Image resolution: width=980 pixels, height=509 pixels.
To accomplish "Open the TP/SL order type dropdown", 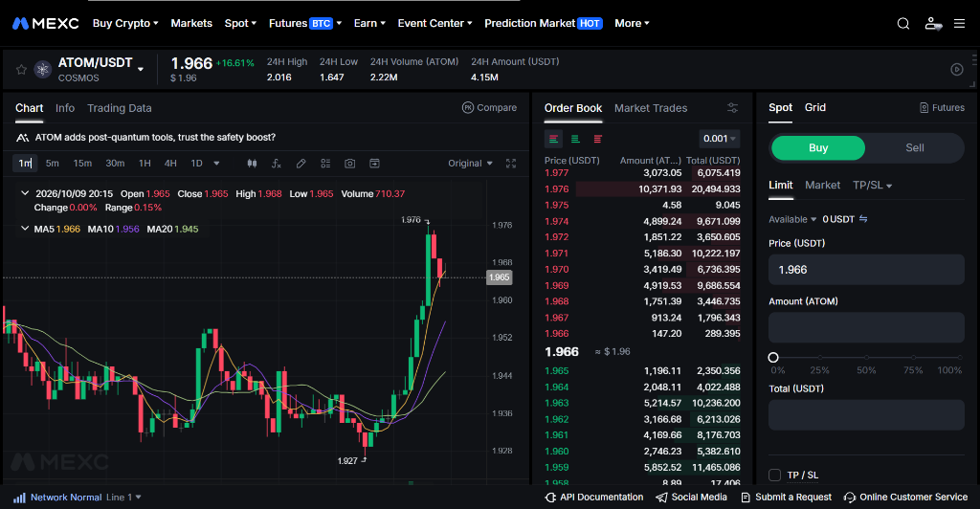I will pyautogui.click(x=873, y=186).
